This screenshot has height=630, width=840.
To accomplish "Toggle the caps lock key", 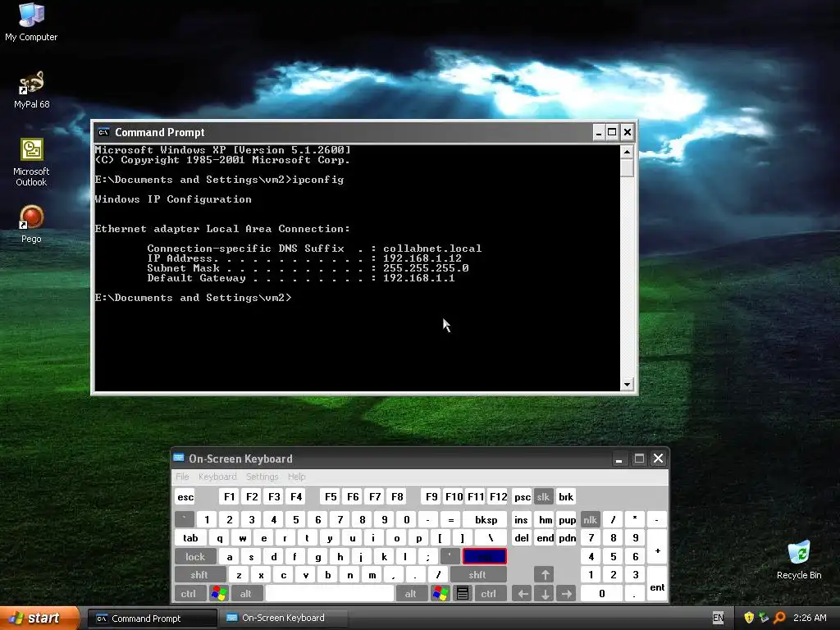I will pyautogui.click(x=195, y=557).
